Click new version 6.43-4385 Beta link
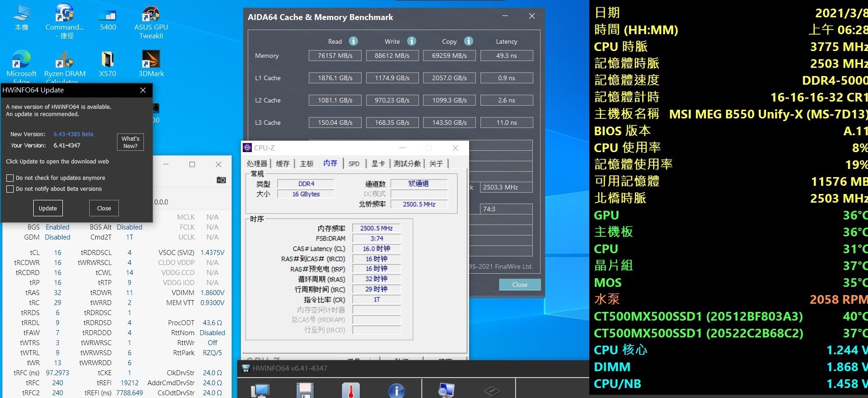This screenshot has height=398, width=868. (x=73, y=134)
